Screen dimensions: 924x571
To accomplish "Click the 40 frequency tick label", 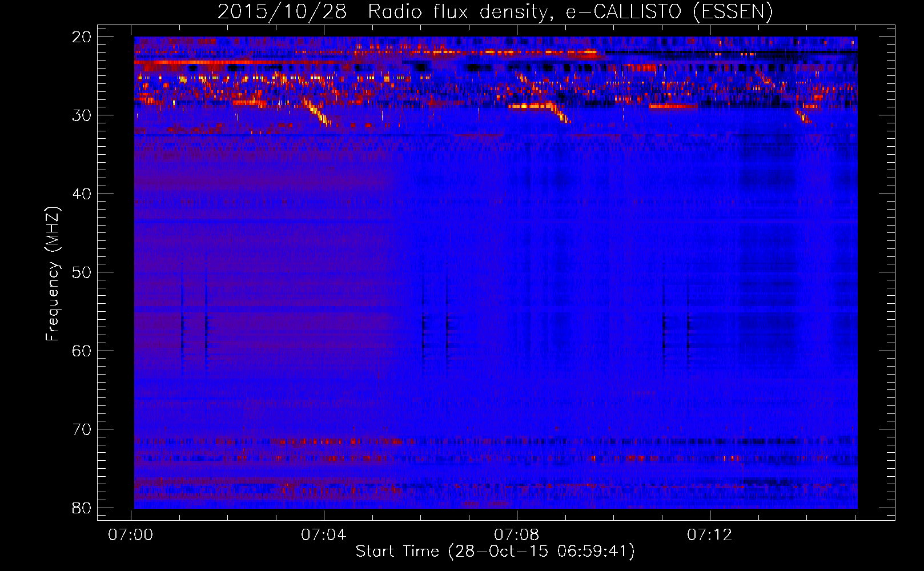I will point(82,194).
